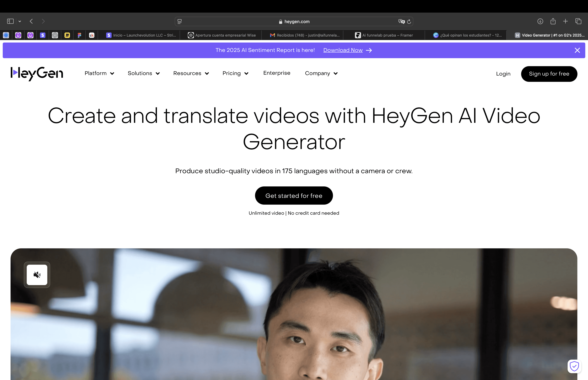Viewport: 588px width, 380px height.
Task: Click the shield badge icon
Action: pyautogui.click(x=574, y=366)
